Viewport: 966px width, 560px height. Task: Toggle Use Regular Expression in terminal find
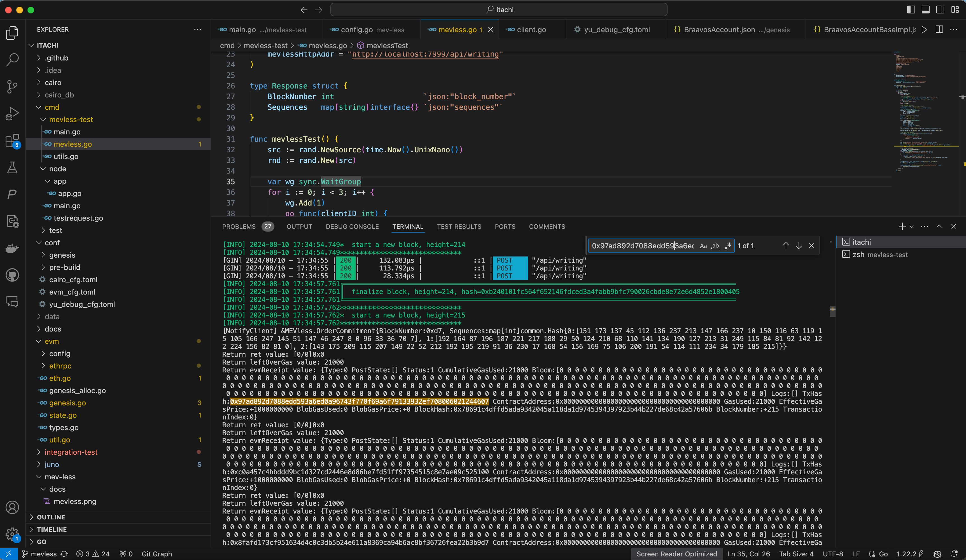click(727, 246)
